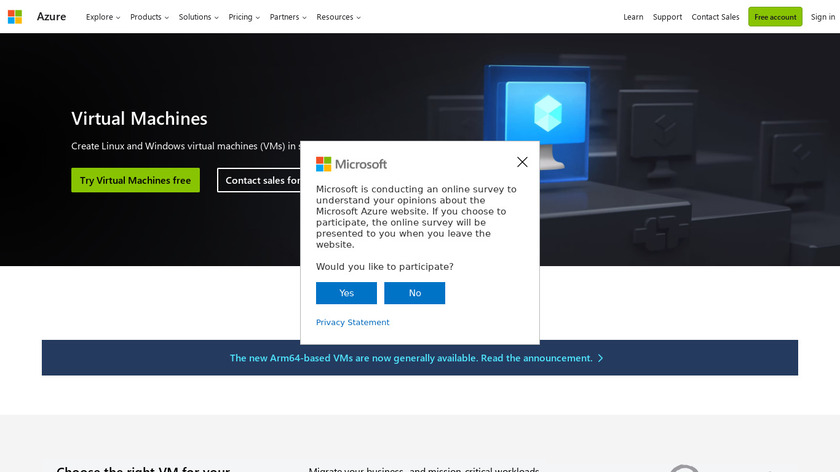The width and height of the screenshot is (840, 472).
Task: Click the blue VM monitor illustration
Action: pyautogui.click(x=538, y=123)
